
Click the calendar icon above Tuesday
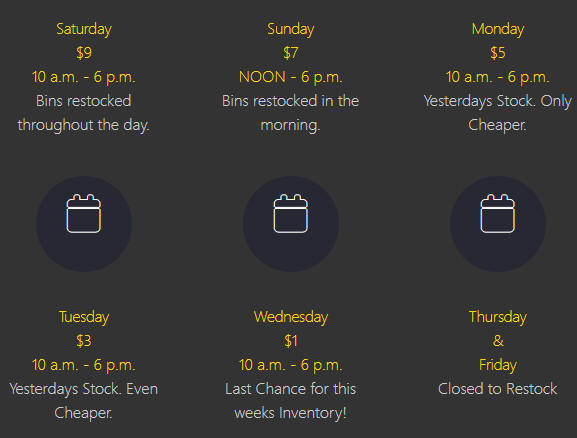84,214
